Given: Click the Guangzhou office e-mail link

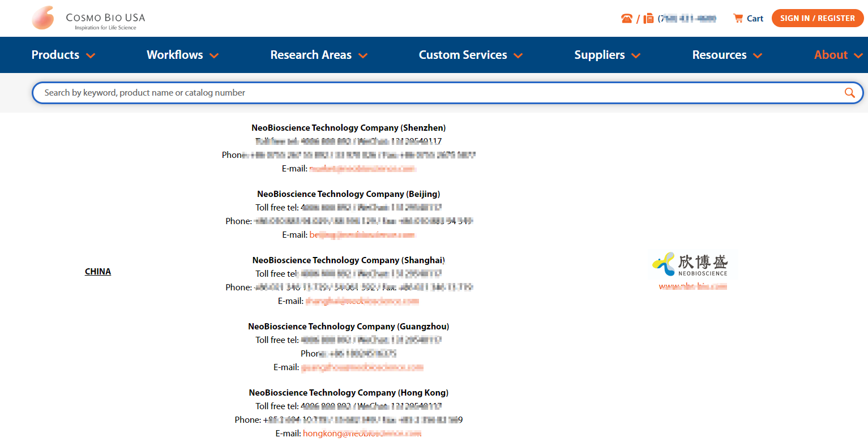Looking at the screenshot, I should click(362, 367).
